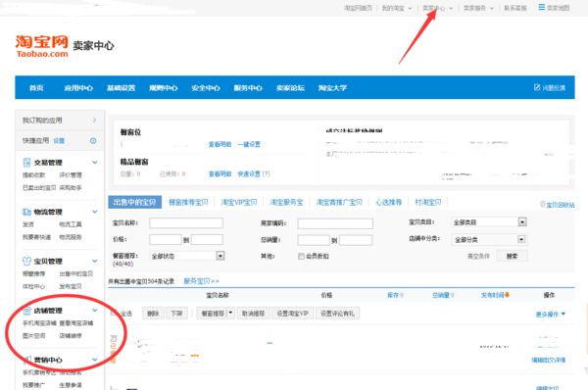
Task: Switch to 淘宝VIP宝贝 tab
Action: tap(239, 203)
